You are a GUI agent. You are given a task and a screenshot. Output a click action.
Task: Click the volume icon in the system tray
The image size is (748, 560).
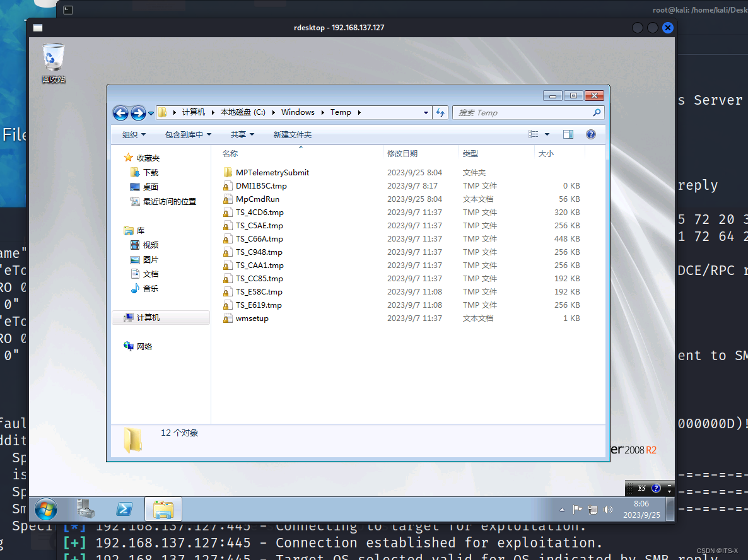click(607, 509)
